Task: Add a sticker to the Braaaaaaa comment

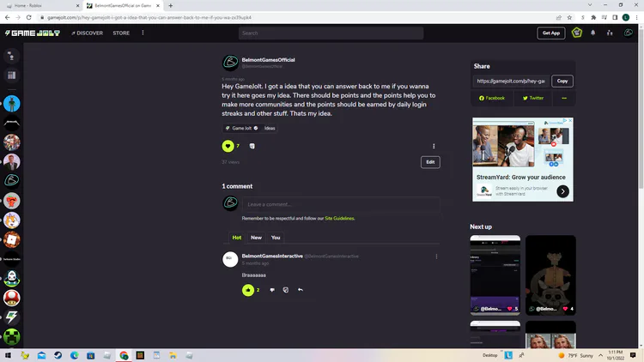Action: tap(286, 290)
